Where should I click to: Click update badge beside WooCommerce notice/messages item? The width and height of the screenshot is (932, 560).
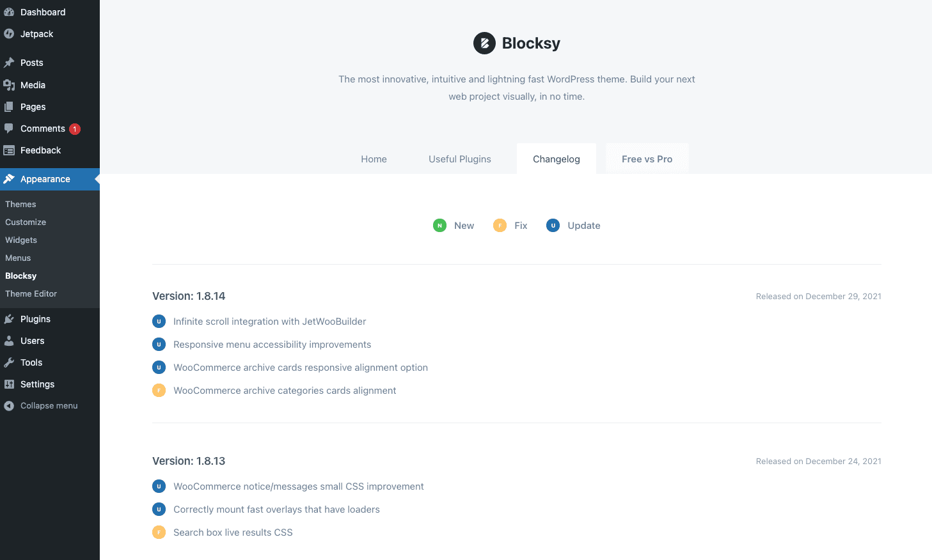159,486
